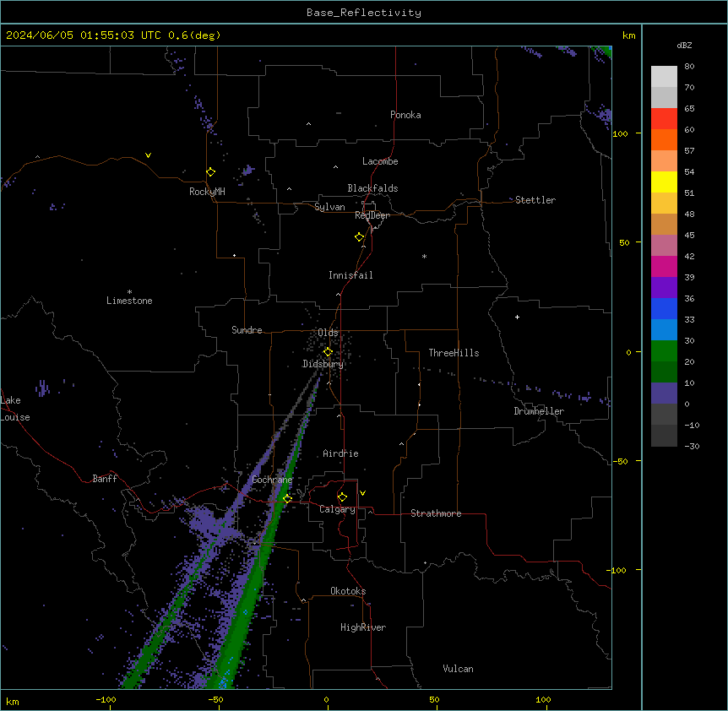Pick the slate purple 0-10 dBZ legend swatch
This screenshot has width=728, height=711.
click(x=664, y=393)
